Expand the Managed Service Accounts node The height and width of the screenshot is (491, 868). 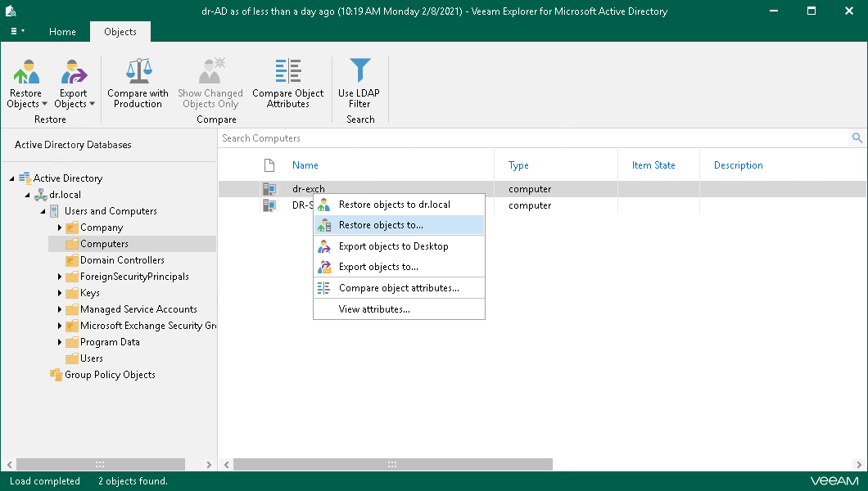[60, 309]
